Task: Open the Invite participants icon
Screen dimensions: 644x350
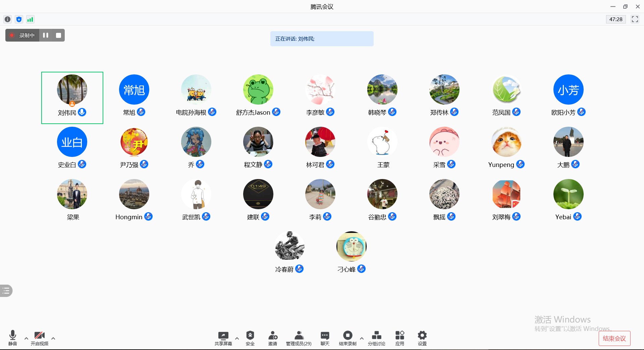Action: tap(273, 338)
